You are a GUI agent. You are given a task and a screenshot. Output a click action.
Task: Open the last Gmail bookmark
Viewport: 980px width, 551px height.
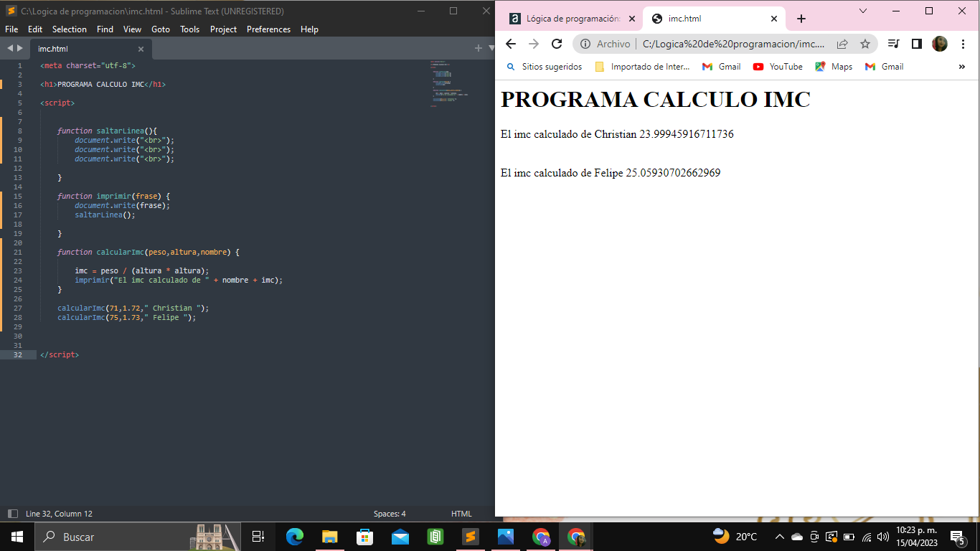[884, 67]
